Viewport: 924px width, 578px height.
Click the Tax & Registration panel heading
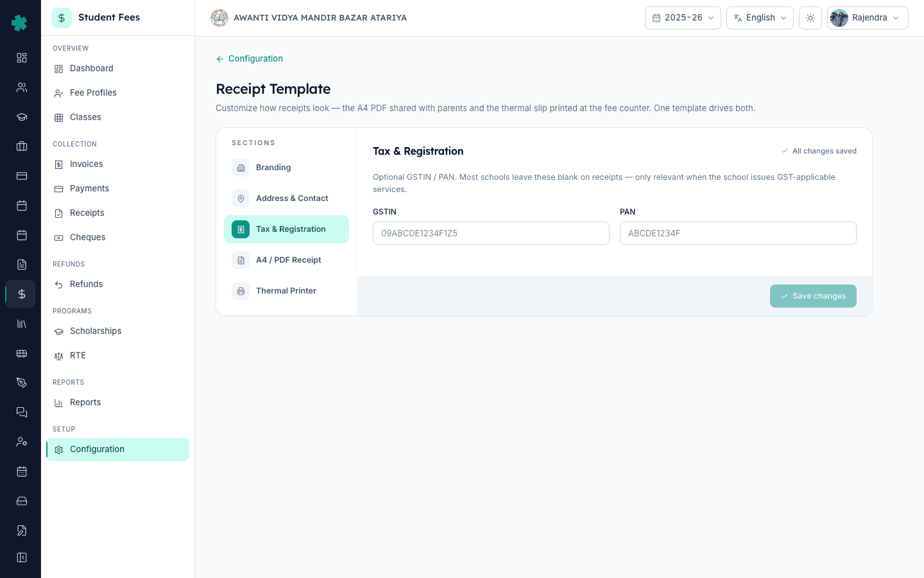coord(418,151)
